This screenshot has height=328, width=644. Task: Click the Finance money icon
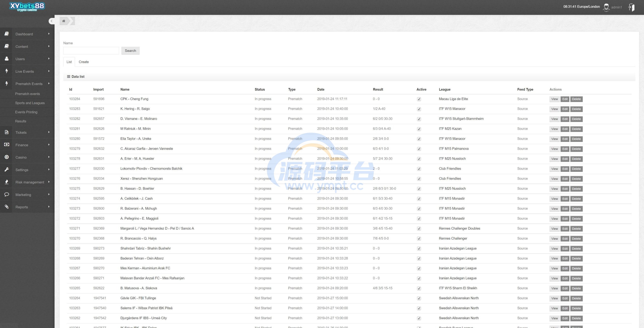pos(7,145)
